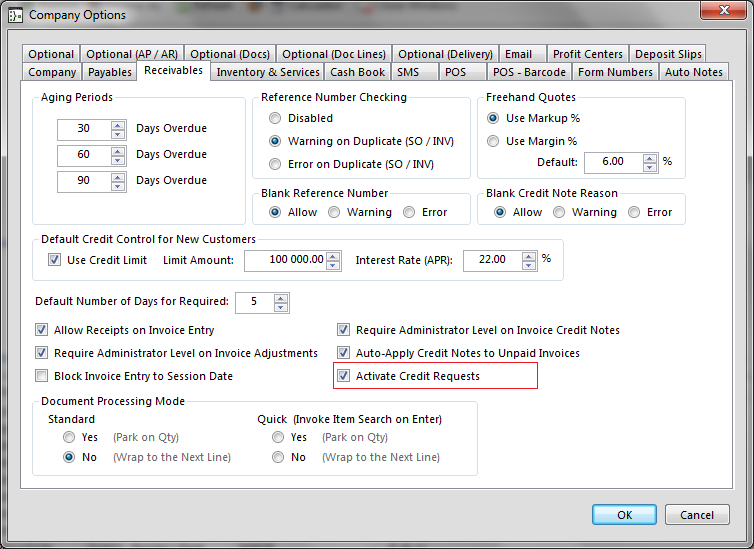Select Error on Duplicate (SO / INV)
This screenshot has height=549, width=754.
(275, 164)
